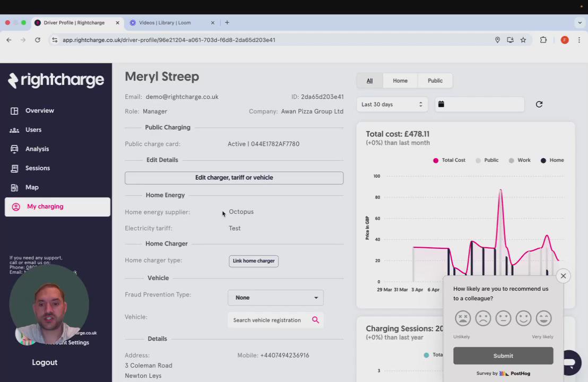Open the Analysis icon in sidebar
This screenshot has width=588, height=382.
(14, 149)
